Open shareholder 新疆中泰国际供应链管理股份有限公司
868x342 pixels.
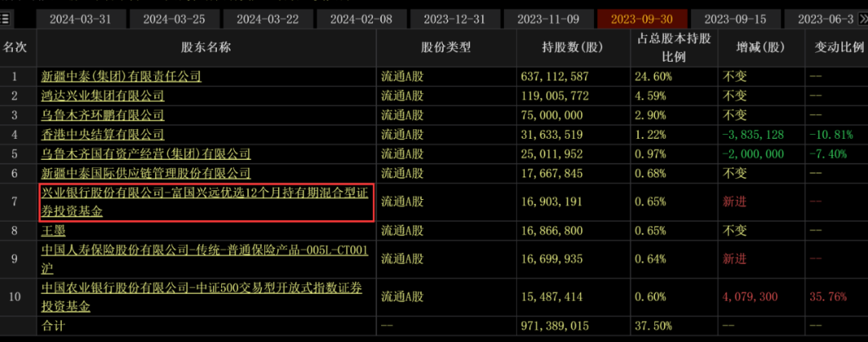tap(146, 173)
